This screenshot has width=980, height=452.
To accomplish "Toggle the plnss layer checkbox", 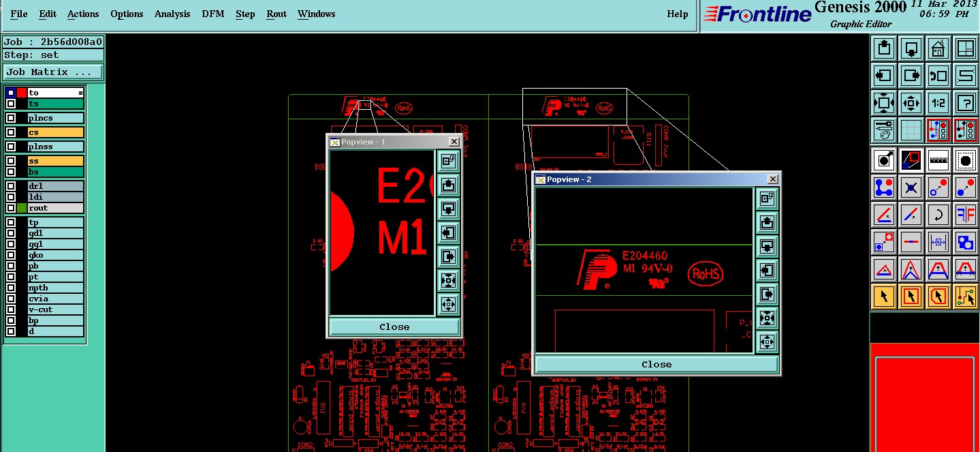I will coord(10,147).
